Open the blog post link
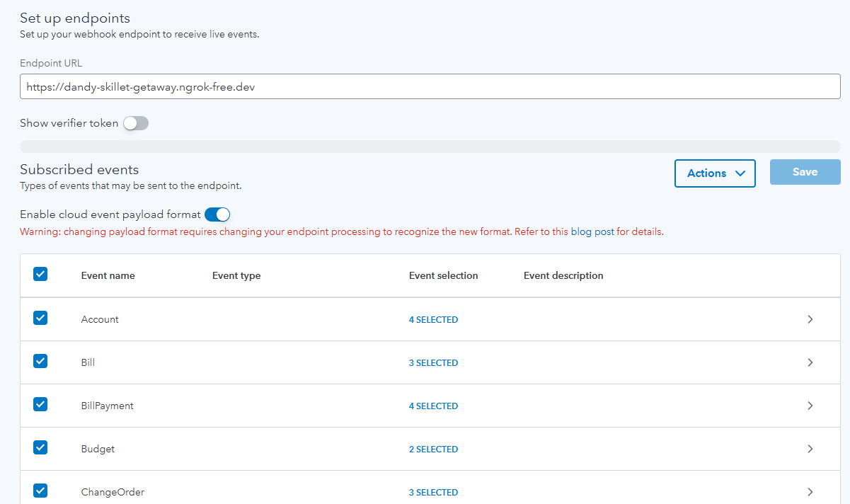The width and height of the screenshot is (850, 504). 592,231
